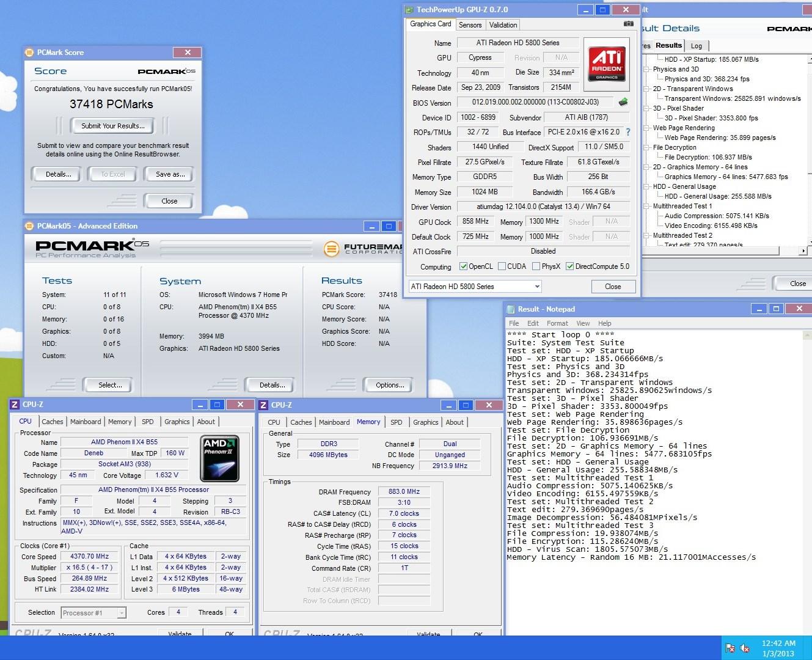Image resolution: width=812 pixels, height=660 pixels.
Task: Click the '37418 PCMarks' score text
Action: [111, 105]
